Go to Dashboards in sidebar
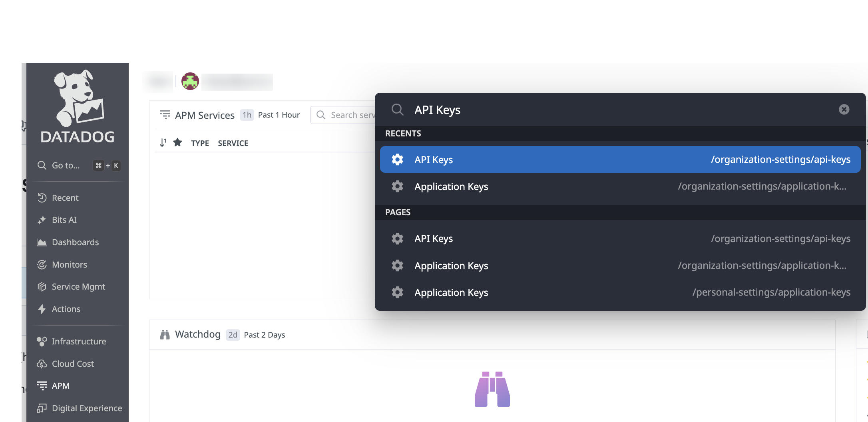Viewport: 868px width, 422px height. (75, 242)
